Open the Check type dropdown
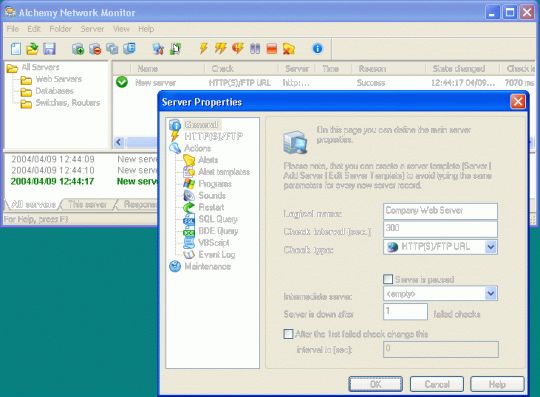 pos(491,247)
